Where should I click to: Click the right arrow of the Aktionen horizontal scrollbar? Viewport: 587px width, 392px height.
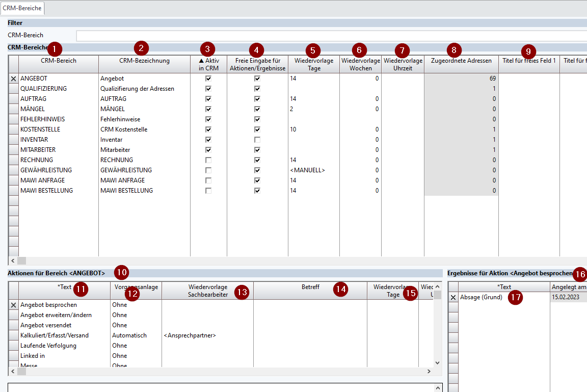pos(429,372)
